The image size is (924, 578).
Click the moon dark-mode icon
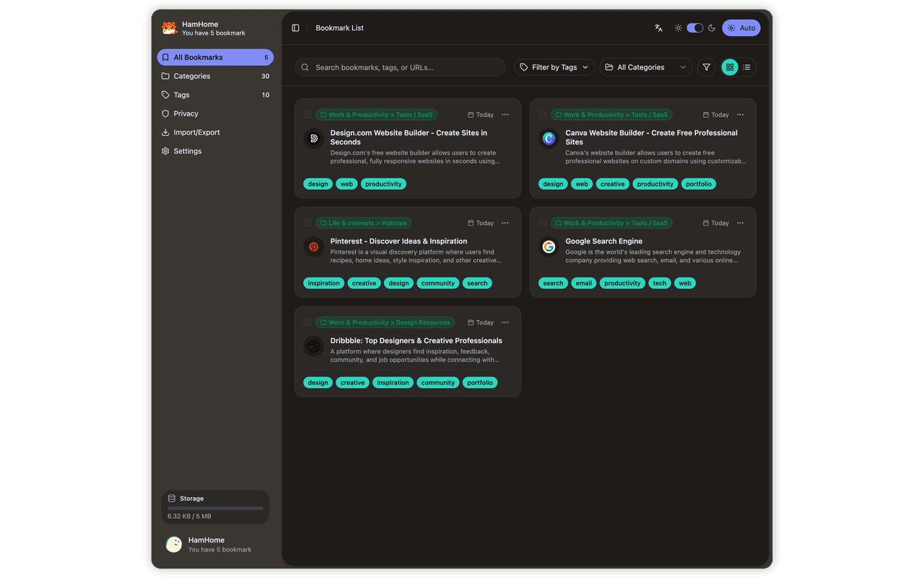point(712,28)
